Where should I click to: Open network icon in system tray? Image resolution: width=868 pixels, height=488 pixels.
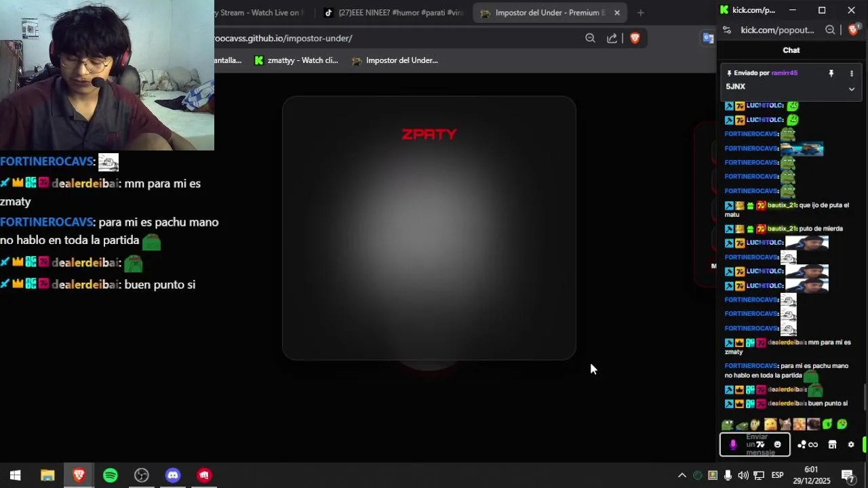click(759, 475)
